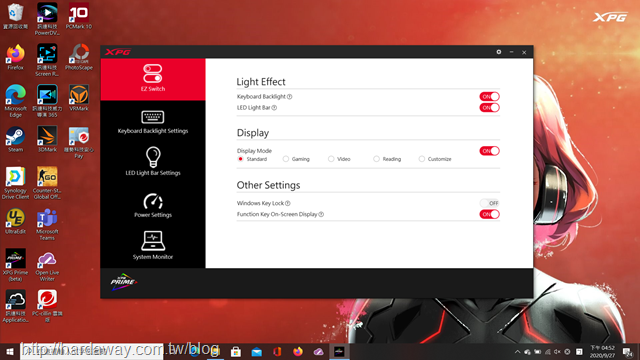Open the Action Center notifications icon

(628, 351)
